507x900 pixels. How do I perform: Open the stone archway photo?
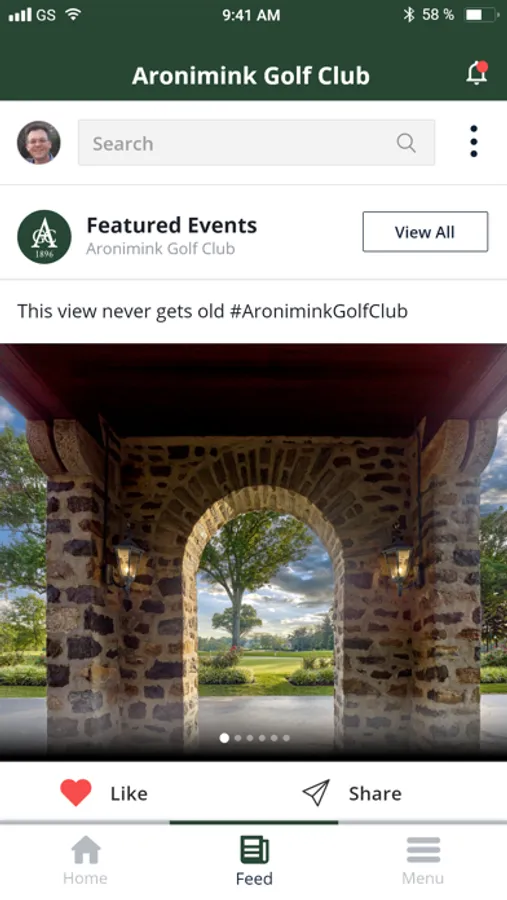point(253,551)
